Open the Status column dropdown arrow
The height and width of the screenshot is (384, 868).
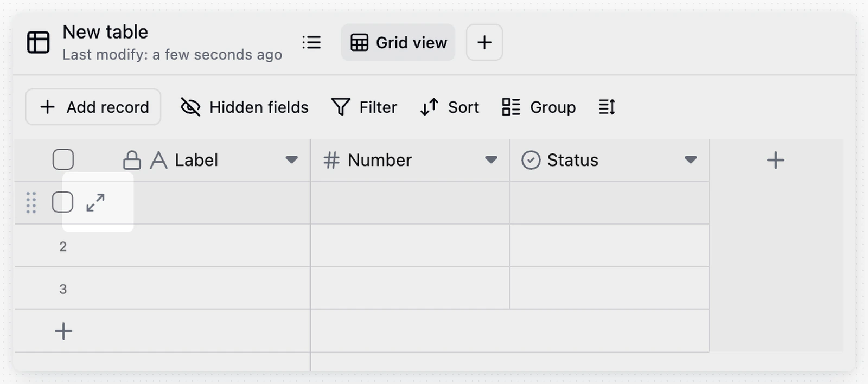(x=691, y=160)
